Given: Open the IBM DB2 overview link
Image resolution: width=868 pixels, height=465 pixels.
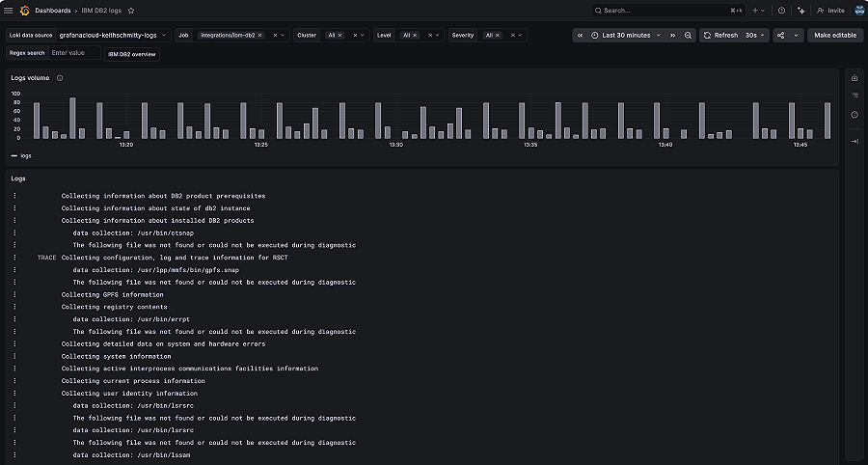Looking at the screenshot, I should tap(132, 54).
